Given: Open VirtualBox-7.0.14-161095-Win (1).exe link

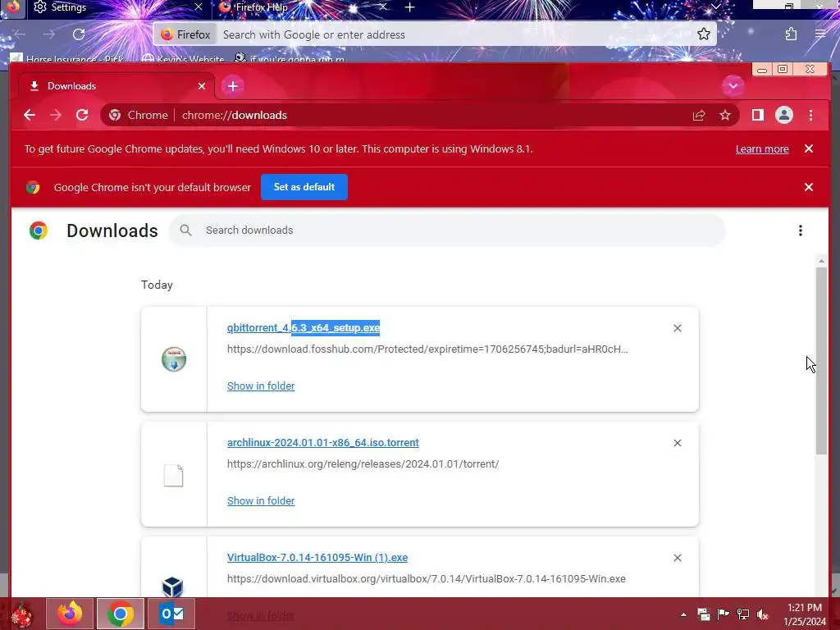Looking at the screenshot, I should (x=317, y=557).
